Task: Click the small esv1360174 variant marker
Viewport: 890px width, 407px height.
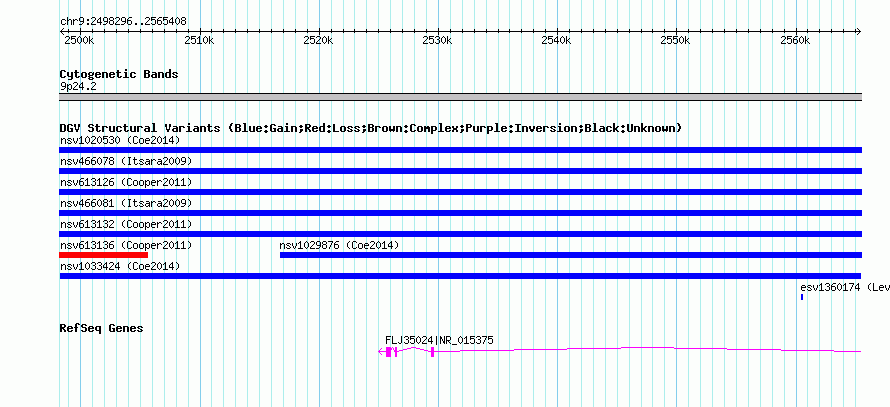Action: pos(802,297)
